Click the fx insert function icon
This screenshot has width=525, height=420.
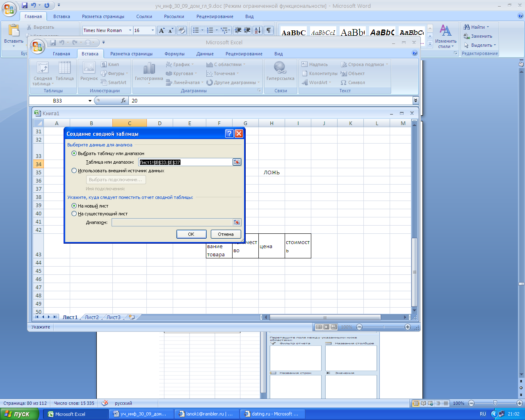(x=123, y=100)
